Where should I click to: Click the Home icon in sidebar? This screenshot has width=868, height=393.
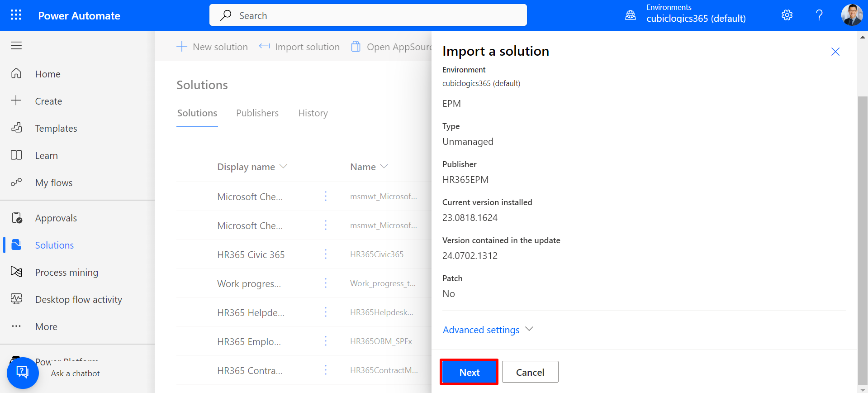(16, 73)
